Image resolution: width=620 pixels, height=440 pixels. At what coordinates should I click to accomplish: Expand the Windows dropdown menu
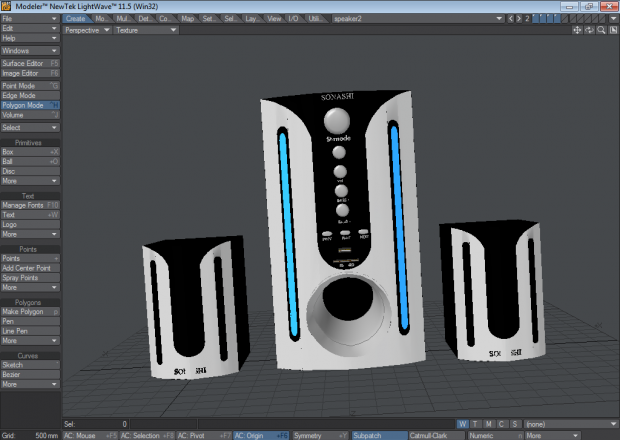pyautogui.click(x=30, y=50)
